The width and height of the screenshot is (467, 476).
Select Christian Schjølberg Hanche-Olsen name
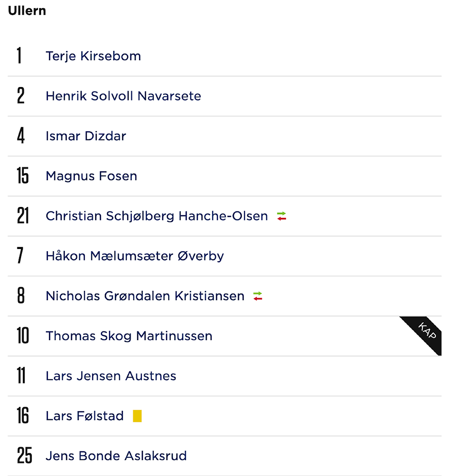tap(157, 216)
